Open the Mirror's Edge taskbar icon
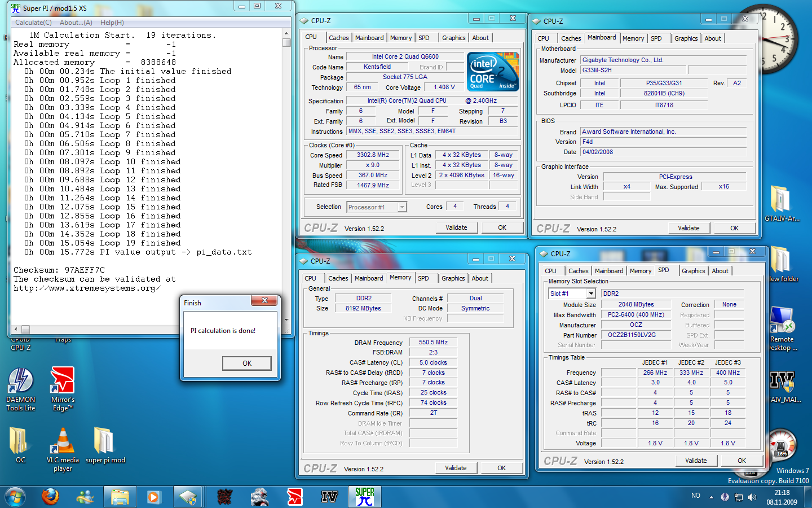Image resolution: width=812 pixels, height=508 pixels. [294, 497]
